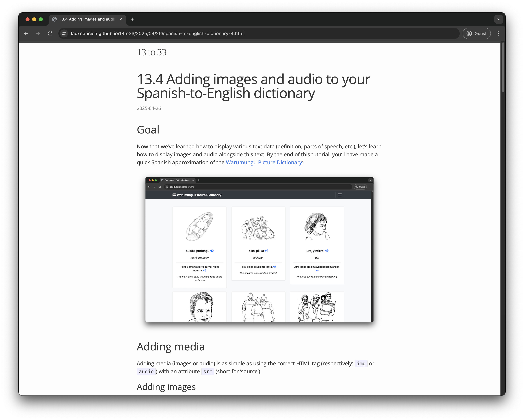Screen dimensions: 524x420
Task: Click the embedded dictionary screenshot image
Action: click(259, 250)
